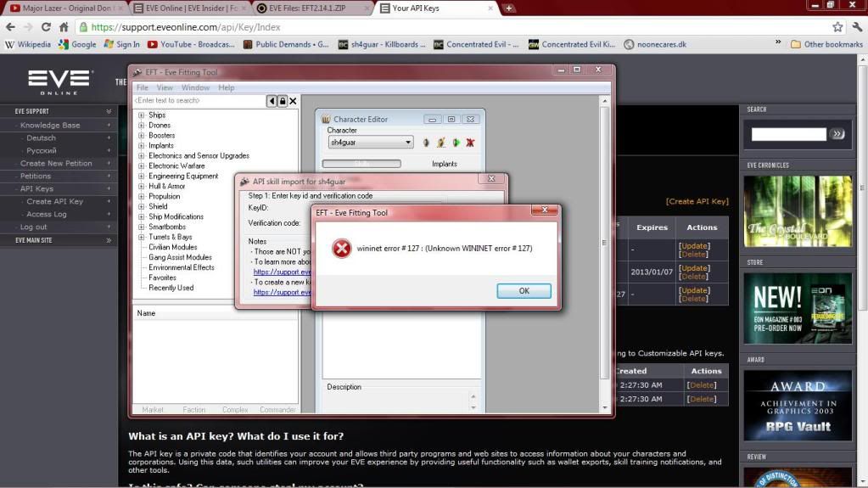Viewport: 868px width, 488px height.
Task: Click the support link under create new key note
Action: pyautogui.click(x=283, y=293)
